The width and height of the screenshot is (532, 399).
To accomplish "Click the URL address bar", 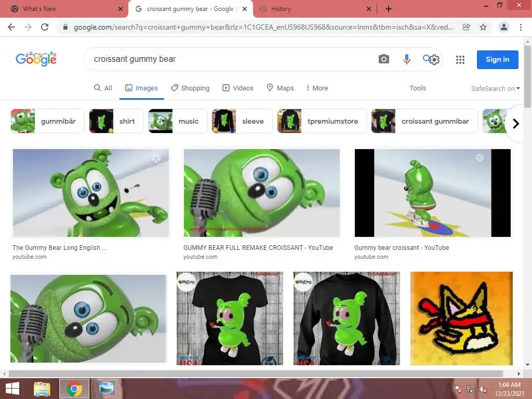I will pyautogui.click(x=263, y=27).
